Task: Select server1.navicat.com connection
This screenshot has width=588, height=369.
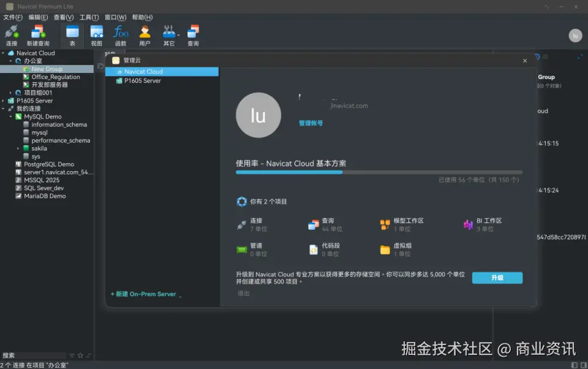Action: (x=59, y=172)
